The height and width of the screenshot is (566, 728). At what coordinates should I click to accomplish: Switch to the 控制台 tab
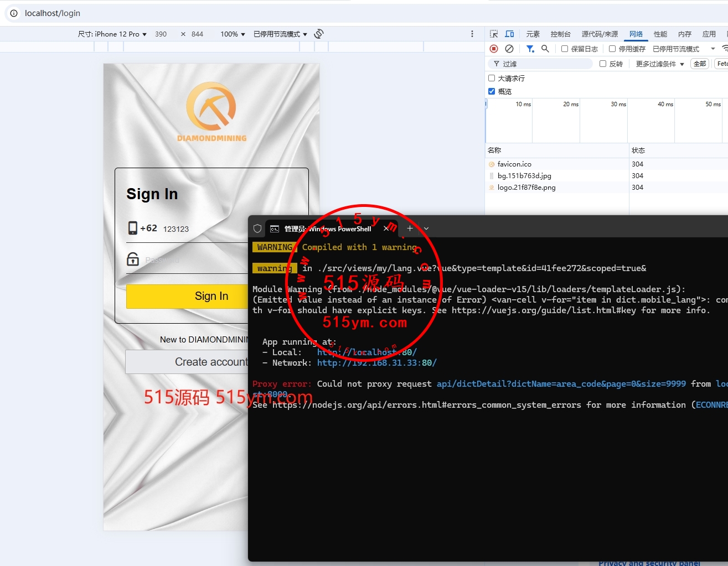560,34
